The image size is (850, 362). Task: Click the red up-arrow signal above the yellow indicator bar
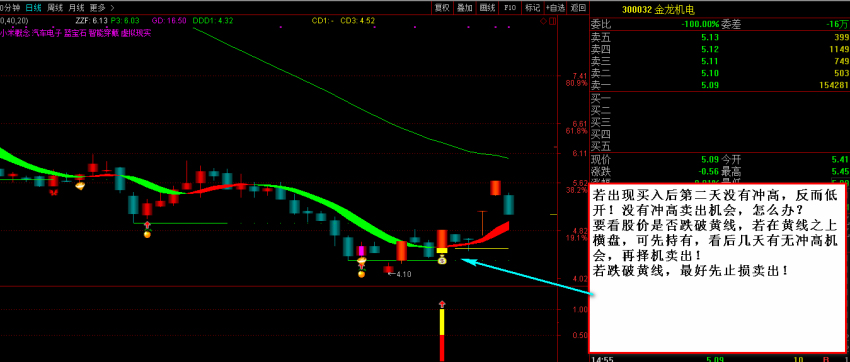[442, 303]
